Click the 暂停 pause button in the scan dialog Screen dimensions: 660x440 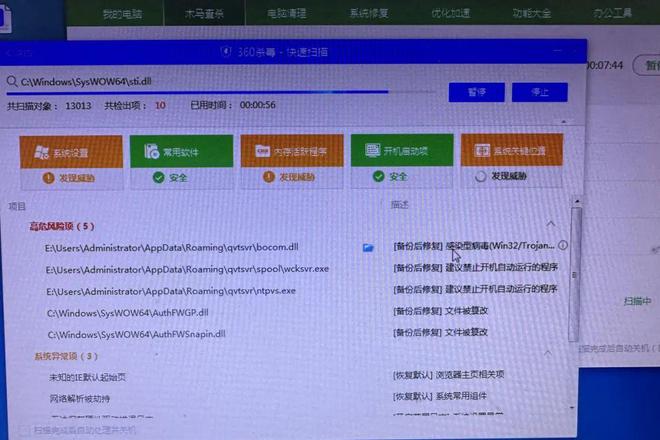[x=476, y=92]
